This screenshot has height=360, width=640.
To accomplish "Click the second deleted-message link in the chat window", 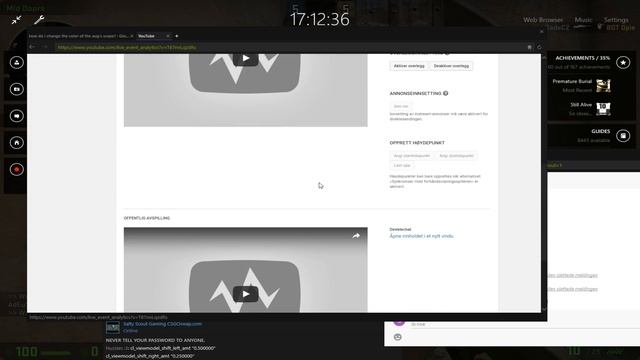I will [573, 289].
